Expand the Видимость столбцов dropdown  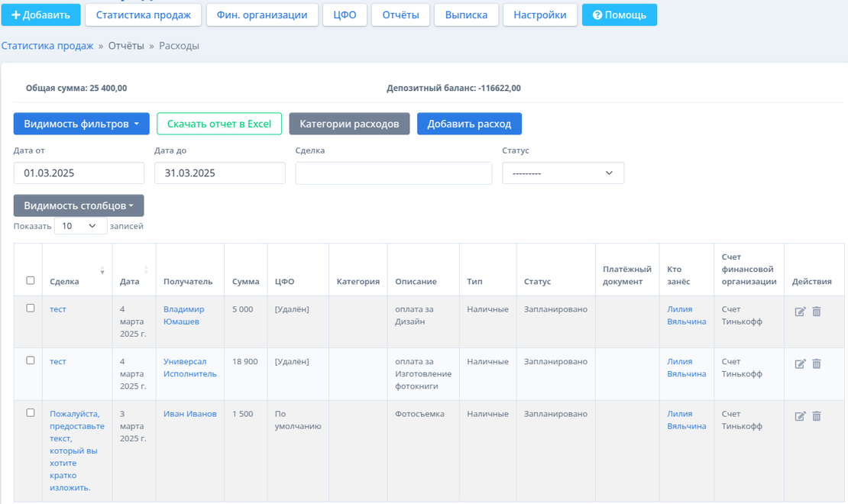(79, 205)
